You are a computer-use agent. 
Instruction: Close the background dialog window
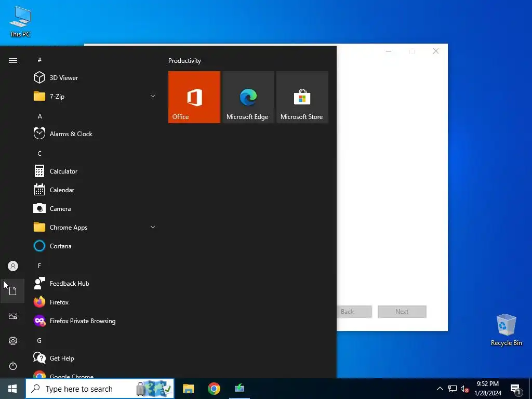(x=436, y=51)
